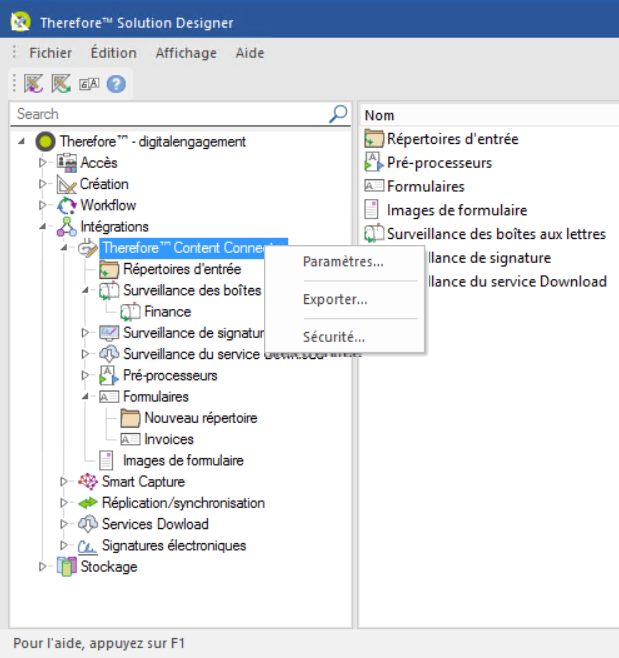Click the second toolbar icon with green arrow
This screenshot has width=619, height=658.
click(x=61, y=84)
